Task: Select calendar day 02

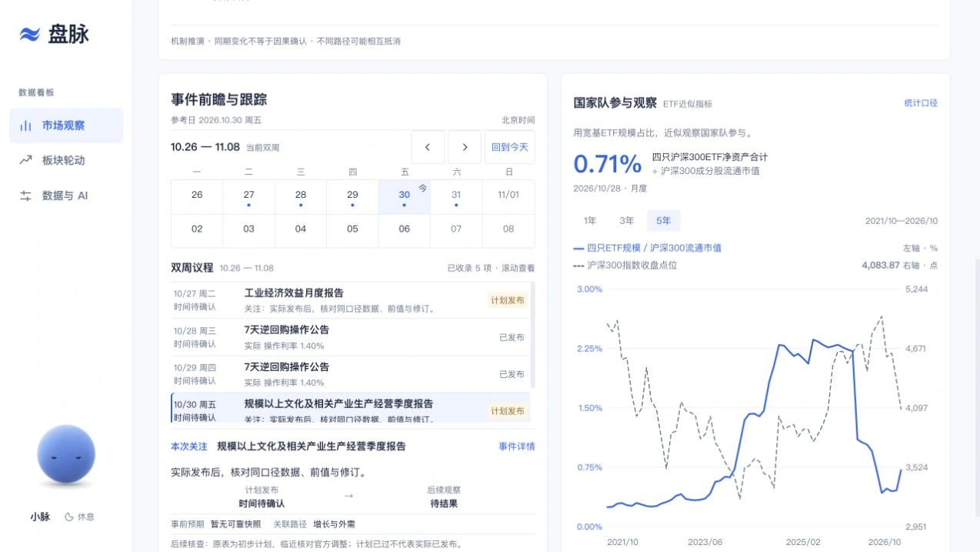Action: pos(197,231)
